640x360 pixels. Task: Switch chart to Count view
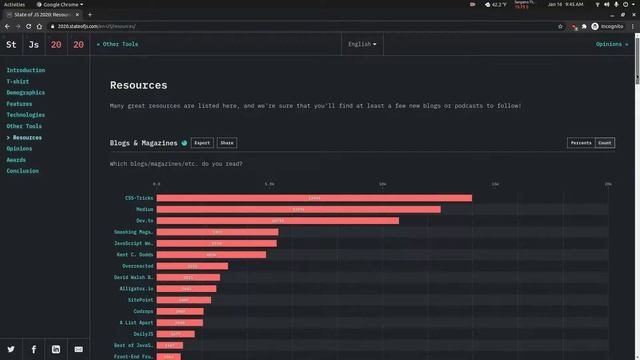[605, 143]
